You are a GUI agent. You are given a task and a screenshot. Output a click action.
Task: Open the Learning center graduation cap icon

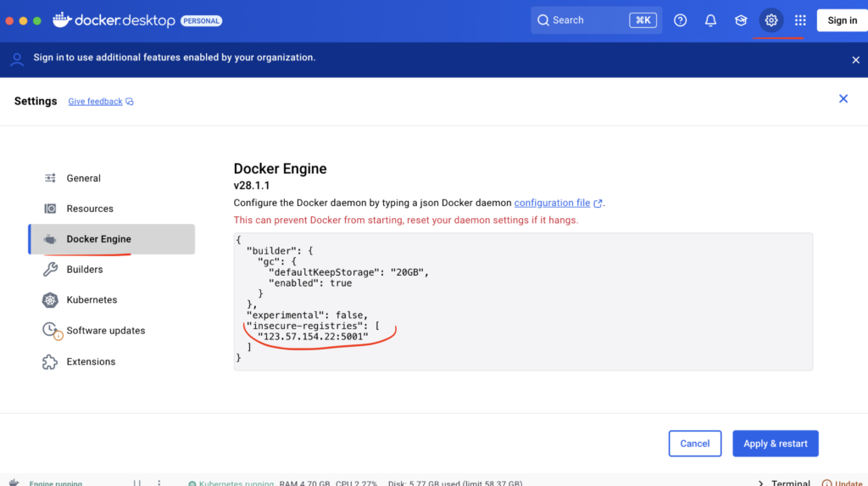(741, 20)
